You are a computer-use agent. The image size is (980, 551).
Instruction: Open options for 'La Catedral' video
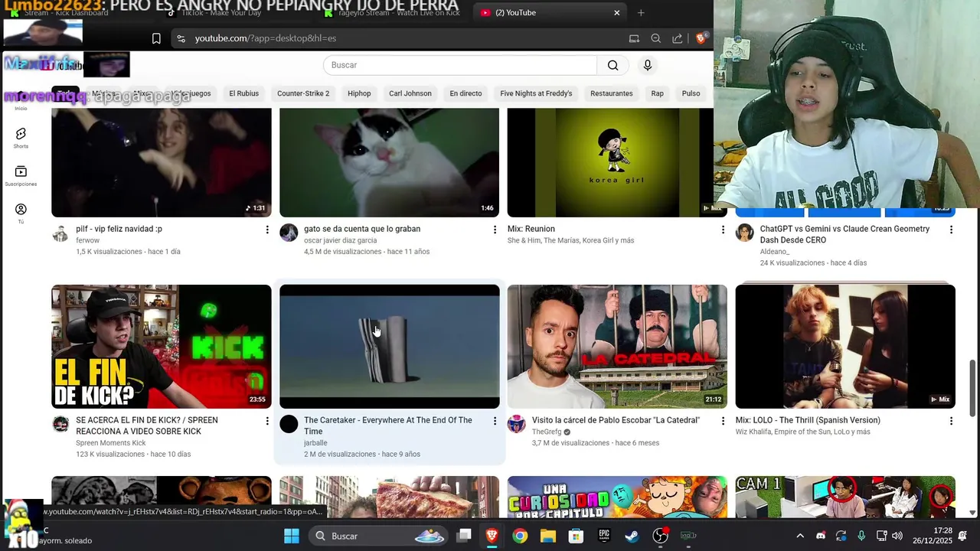click(723, 421)
